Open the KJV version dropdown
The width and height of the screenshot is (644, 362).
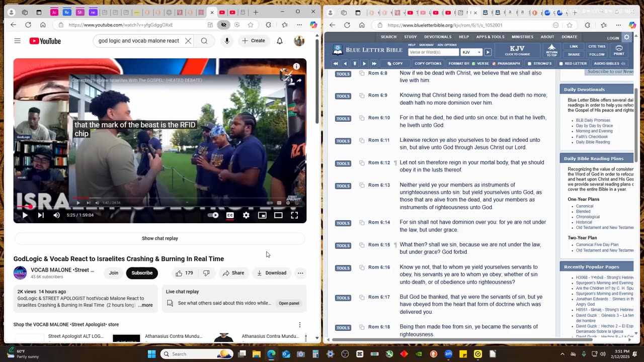pos(472,52)
